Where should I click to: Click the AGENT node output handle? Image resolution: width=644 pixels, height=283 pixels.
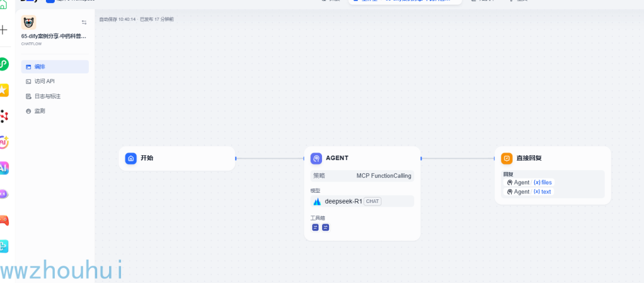pos(421,158)
